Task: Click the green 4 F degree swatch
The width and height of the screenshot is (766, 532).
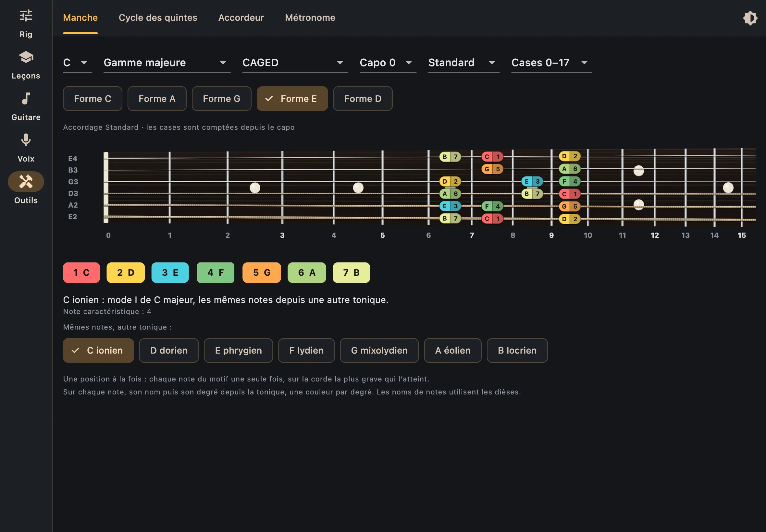Action: tap(216, 273)
